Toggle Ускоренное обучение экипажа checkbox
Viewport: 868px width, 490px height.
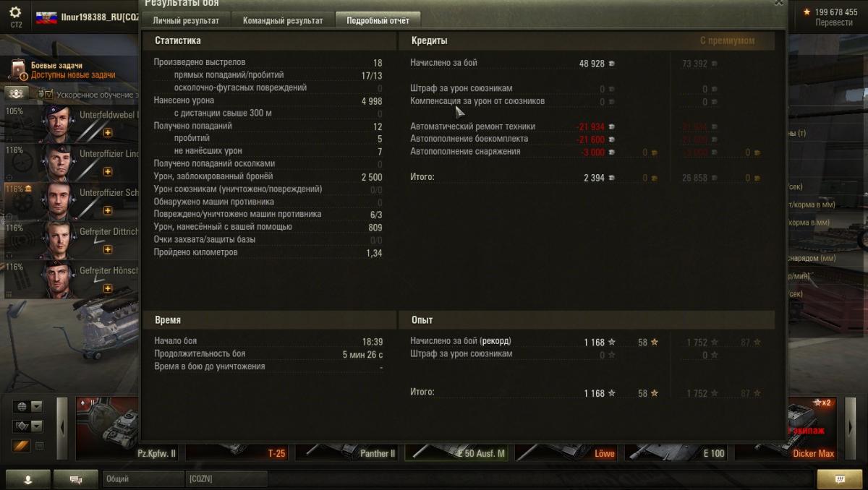[49, 94]
